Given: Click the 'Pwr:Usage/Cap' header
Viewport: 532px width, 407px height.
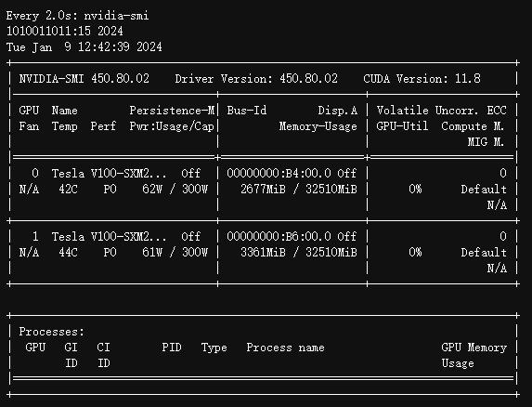Looking at the screenshot, I should (x=172, y=126).
